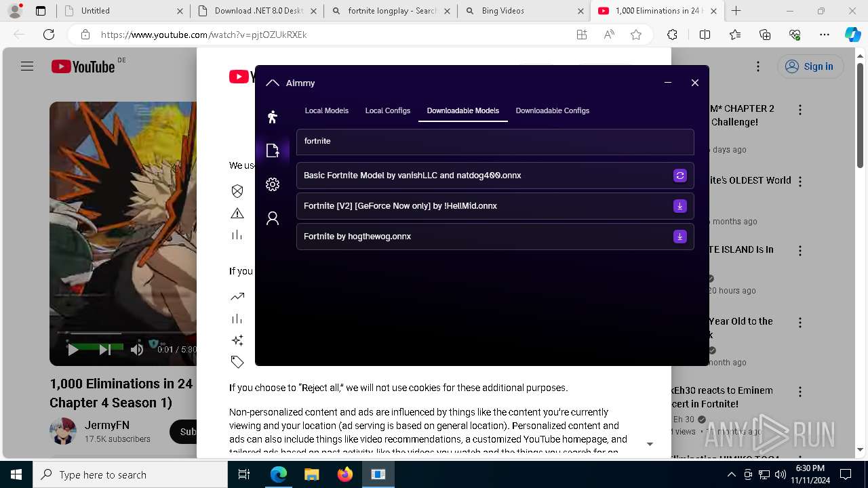This screenshot has width=868, height=488.
Task: Click the taskbar search box
Action: (x=130, y=474)
